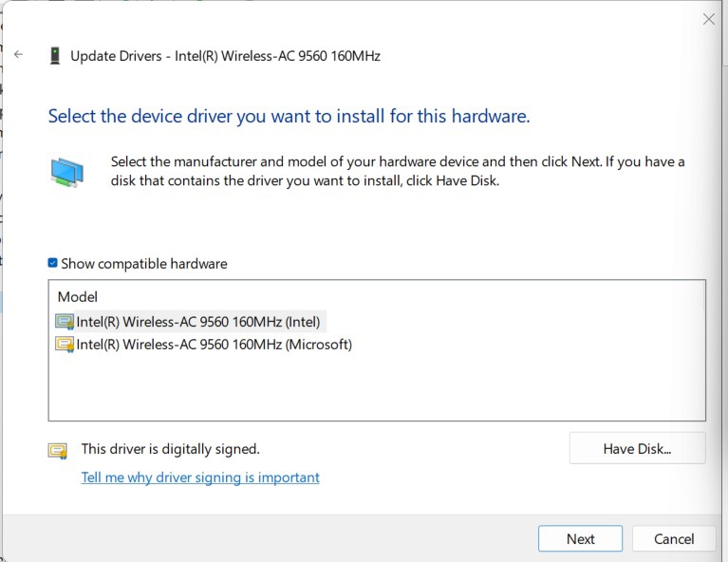Image resolution: width=728 pixels, height=562 pixels.
Task: Click the "Select the device driver" heading
Action: click(289, 117)
